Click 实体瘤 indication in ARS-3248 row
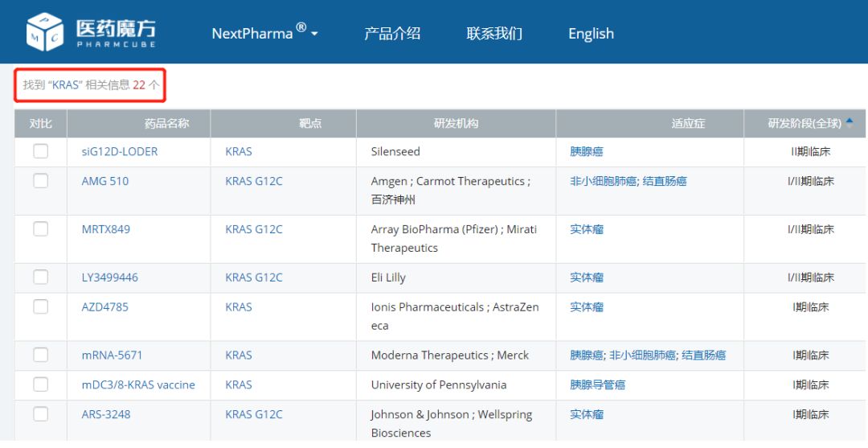Screen dimensions: 868x448 tap(586, 414)
